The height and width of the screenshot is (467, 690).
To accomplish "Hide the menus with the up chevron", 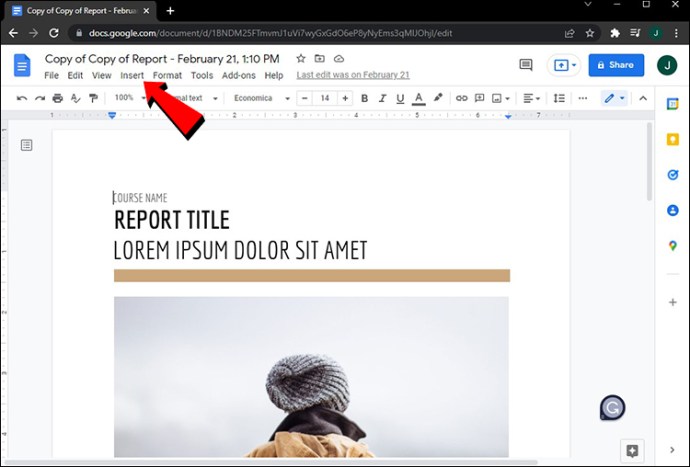I will pos(643,98).
